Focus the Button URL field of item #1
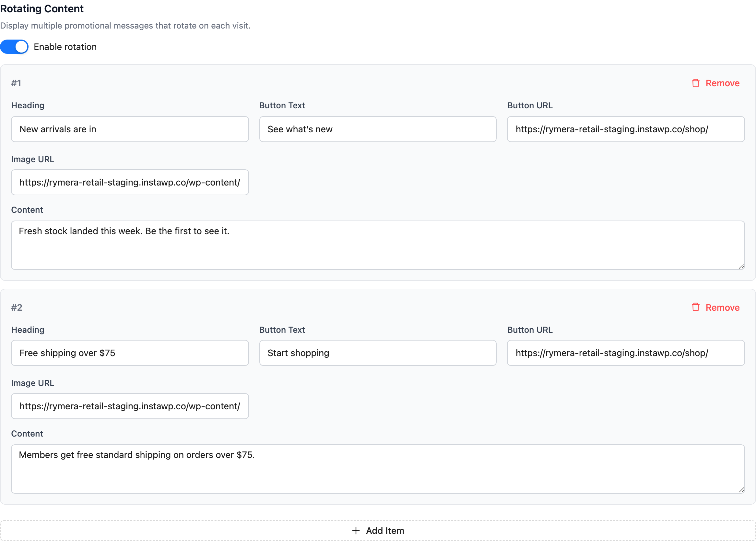 [x=626, y=129]
